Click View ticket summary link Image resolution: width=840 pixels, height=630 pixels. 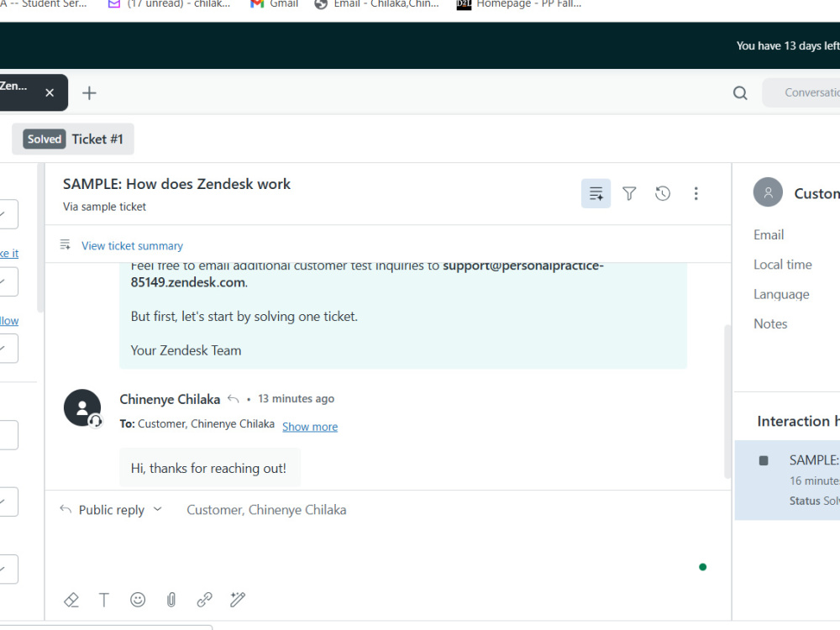(x=132, y=246)
